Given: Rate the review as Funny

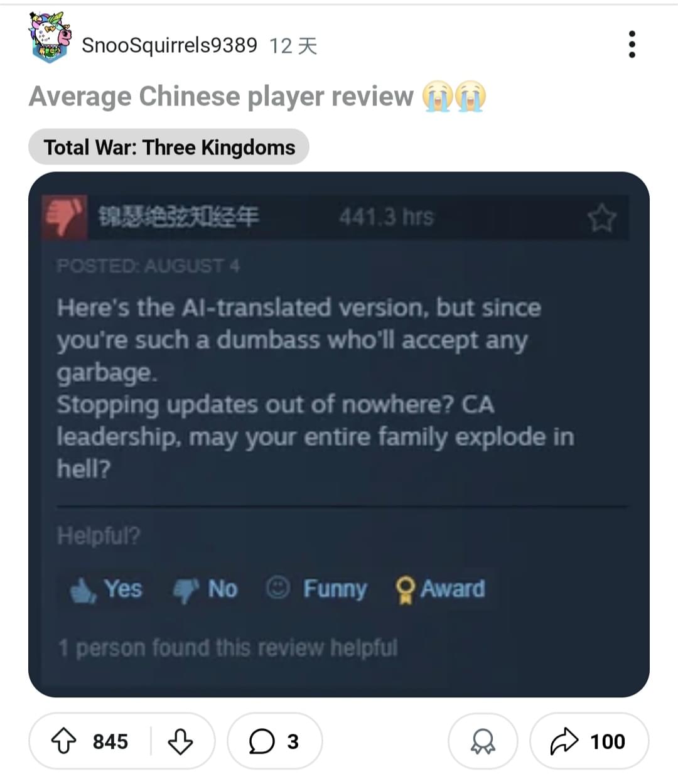Looking at the screenshot, I should click(316, 589).
